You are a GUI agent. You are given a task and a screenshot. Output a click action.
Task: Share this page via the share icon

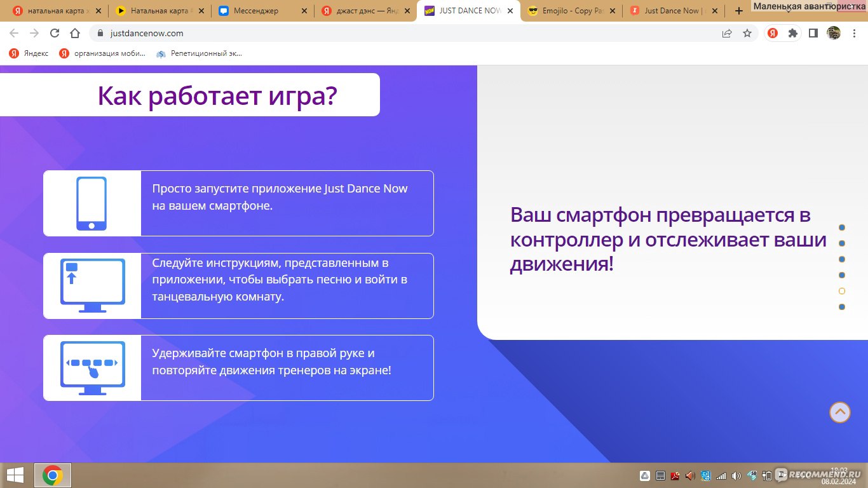727,33
